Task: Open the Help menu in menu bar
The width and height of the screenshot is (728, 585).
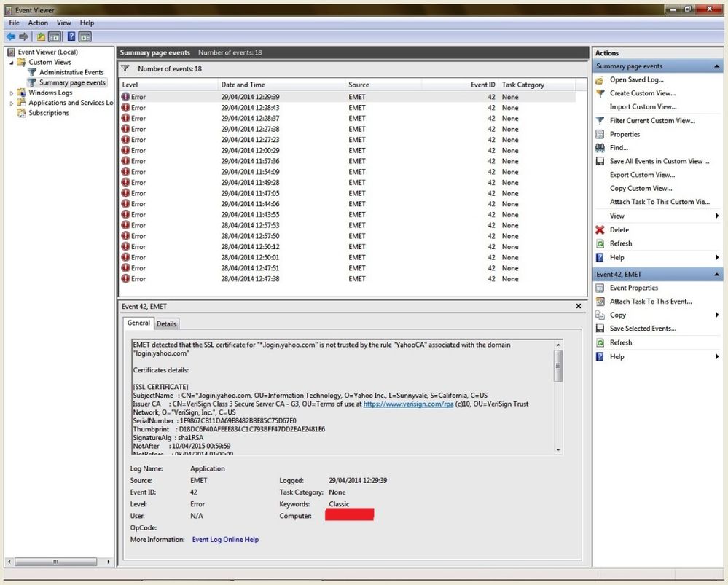Action: coord(87,23)
